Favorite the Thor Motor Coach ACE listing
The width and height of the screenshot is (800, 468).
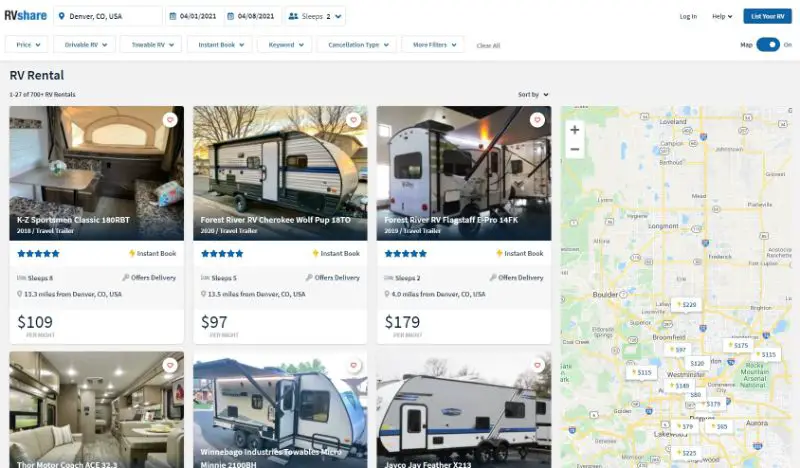coord(170,365)
